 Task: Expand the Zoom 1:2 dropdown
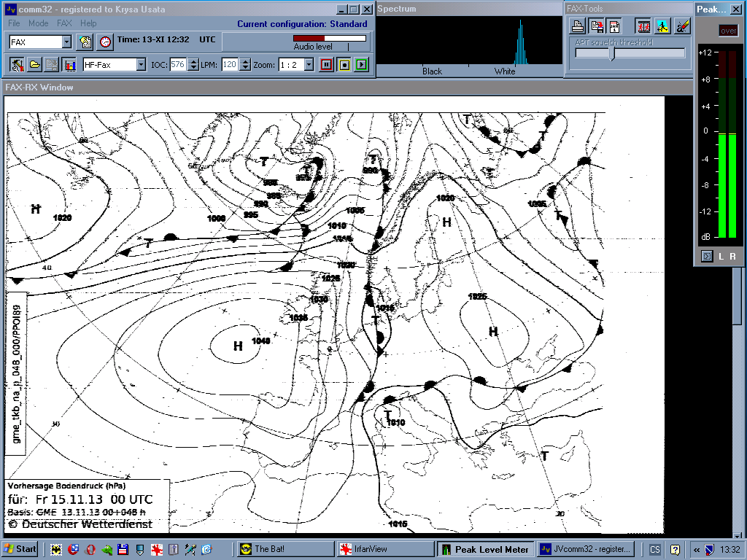click(309, 64)
